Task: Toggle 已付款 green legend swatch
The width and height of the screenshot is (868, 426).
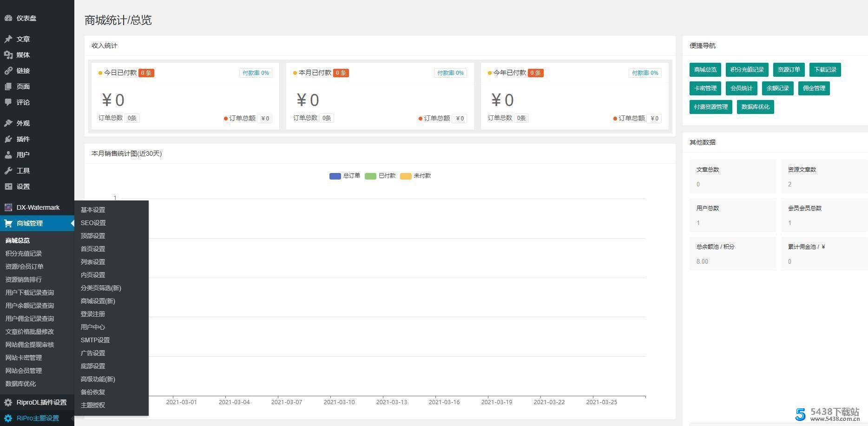Action: pyautogui.click(x=370, y=176)
